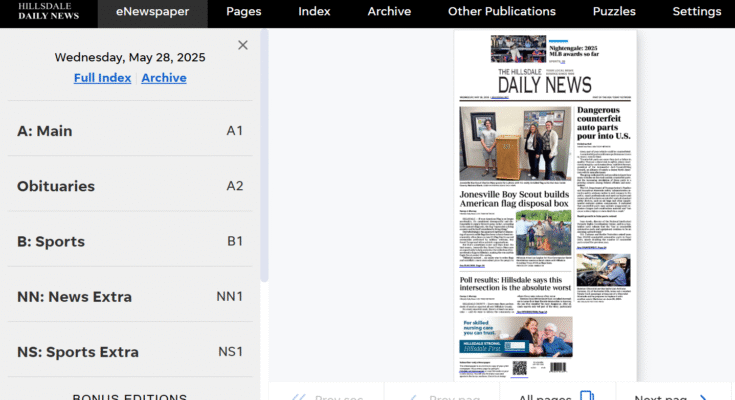Click the Hillsdale Daily News logo
This screenshot has height=400, width=735.
(49, 11)
